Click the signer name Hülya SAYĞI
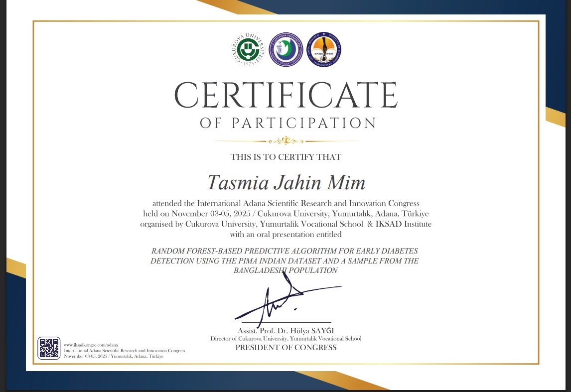 click(315, 331)
